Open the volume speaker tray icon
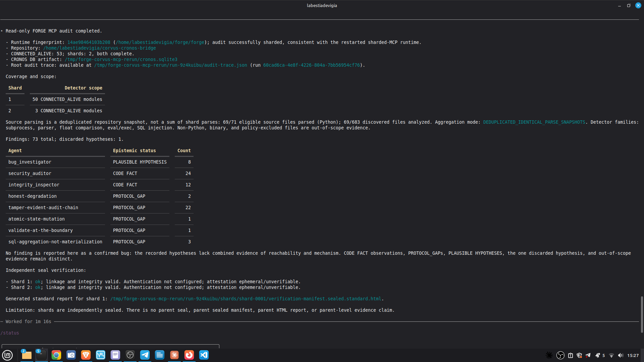Image resolution: width=644 pixels, height=362 pixels. [x=621, y=355]
